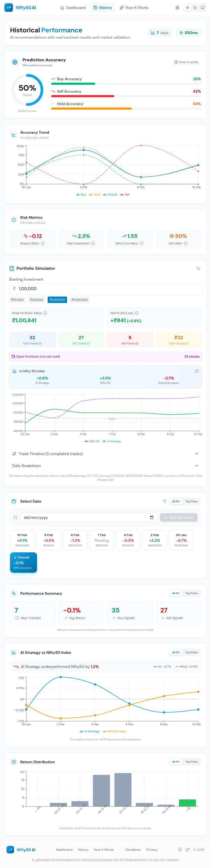Click the 27 Buy Trades card

(81, 340)
